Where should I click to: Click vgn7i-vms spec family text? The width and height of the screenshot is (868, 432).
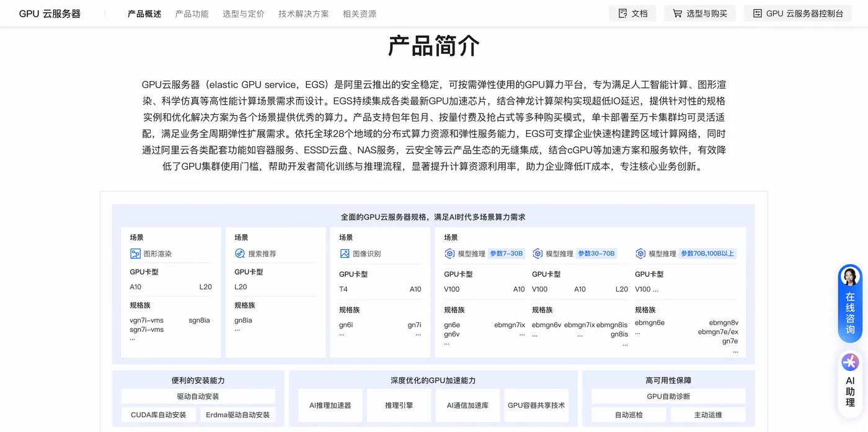coord(147,320)
